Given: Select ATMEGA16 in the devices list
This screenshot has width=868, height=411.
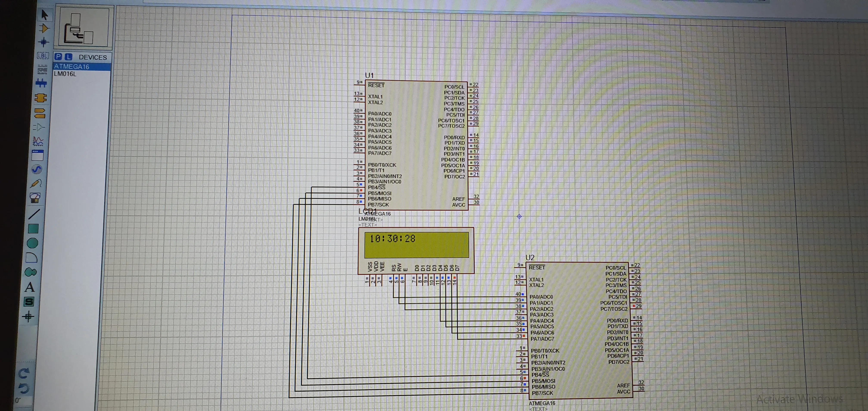Looking at the screenshot, I should pyautogui.click(x=72, y=66).
